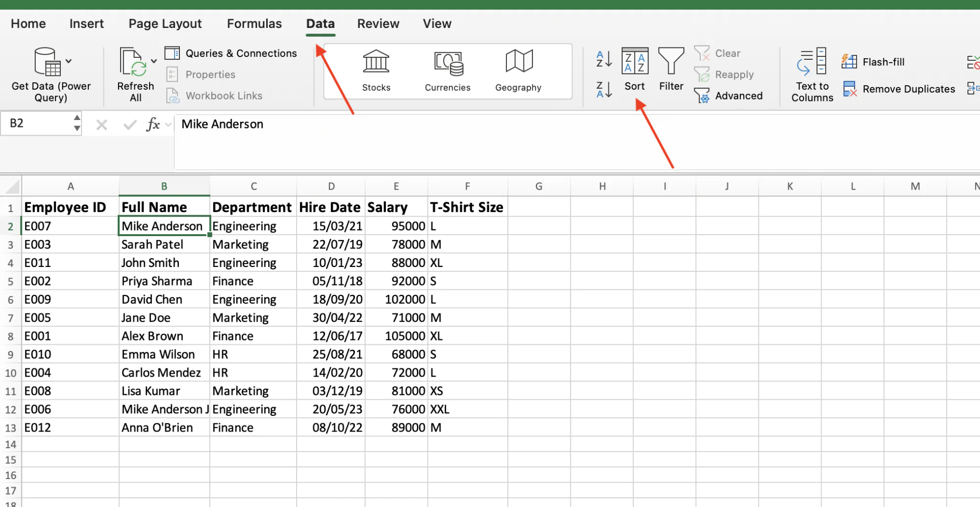Clear the filter
The width and height of the screenshot is (980, 507).
click(x=717, y=53)
